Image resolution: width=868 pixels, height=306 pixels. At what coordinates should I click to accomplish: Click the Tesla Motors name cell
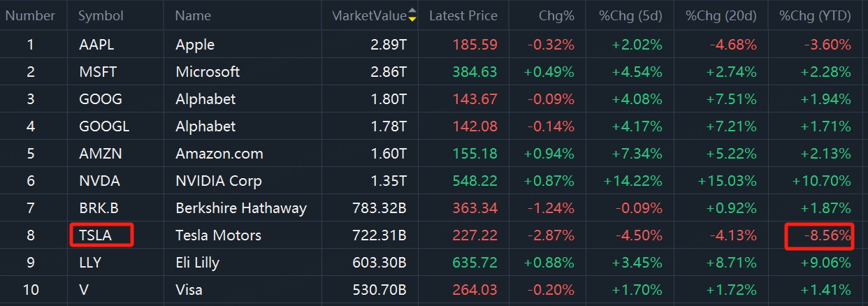point(218,235)
